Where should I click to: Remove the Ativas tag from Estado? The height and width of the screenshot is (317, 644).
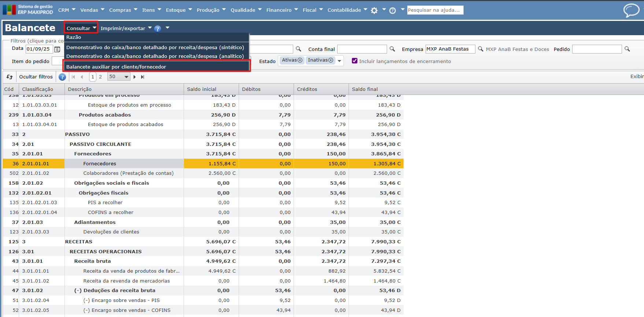point(300,60)
